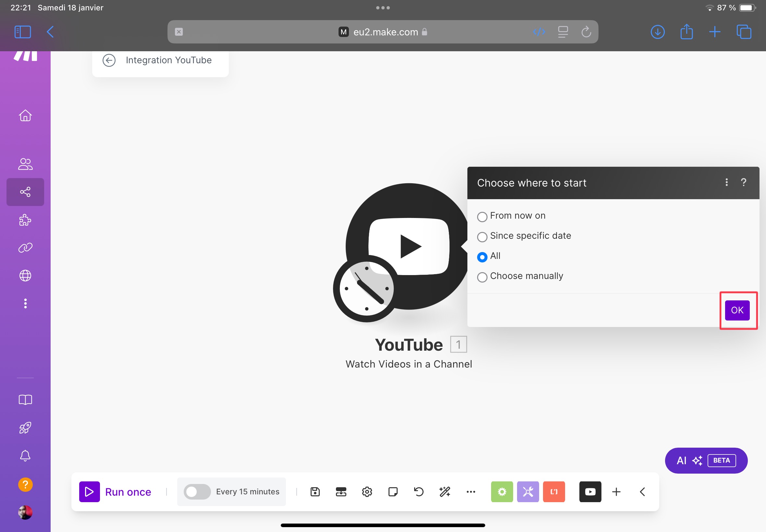Screen dimensions: 766x532
Task: Confirm the dialog with OK button
Action: point(737,310)
